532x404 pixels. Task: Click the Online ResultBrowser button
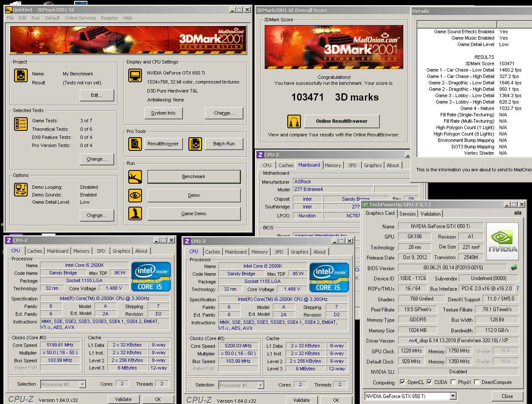tap(342, 121)
